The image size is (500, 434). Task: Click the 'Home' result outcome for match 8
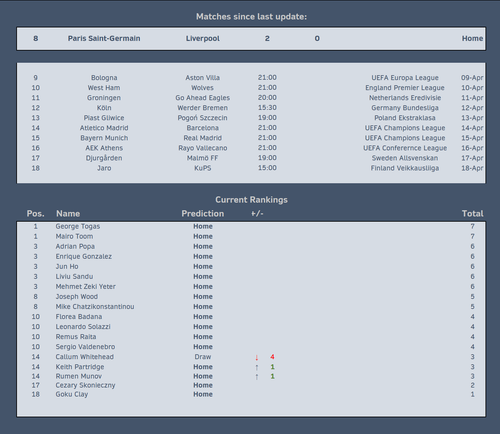point(472,38)
